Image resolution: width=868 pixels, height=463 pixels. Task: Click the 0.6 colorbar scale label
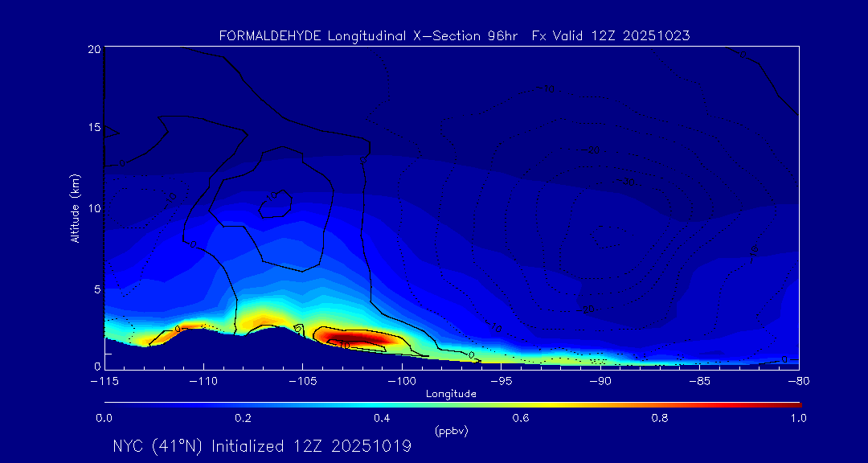[x=521, y=418]
